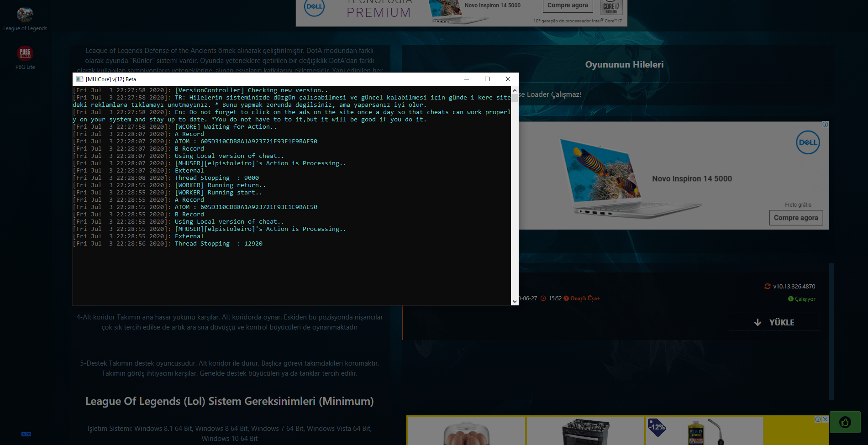
Task: Click the League of Legends sidebar label
Action: click(x=25, y=28)
